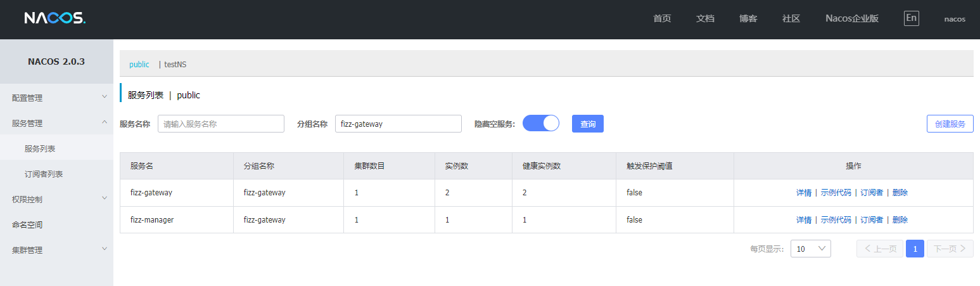This screenshot has height=286, width=980.
Task: Click the 创建服务 button
Action: 950,124
